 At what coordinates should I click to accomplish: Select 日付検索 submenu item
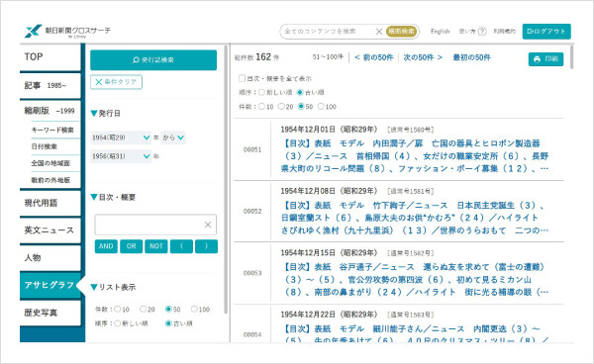click(44, 146)
